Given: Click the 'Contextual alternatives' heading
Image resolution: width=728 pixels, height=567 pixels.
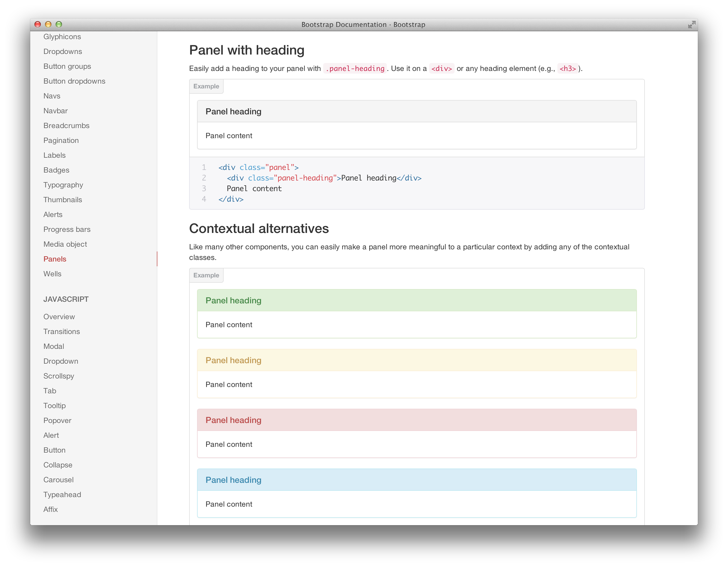Looking at the screenshot, I should pos(259,228).
